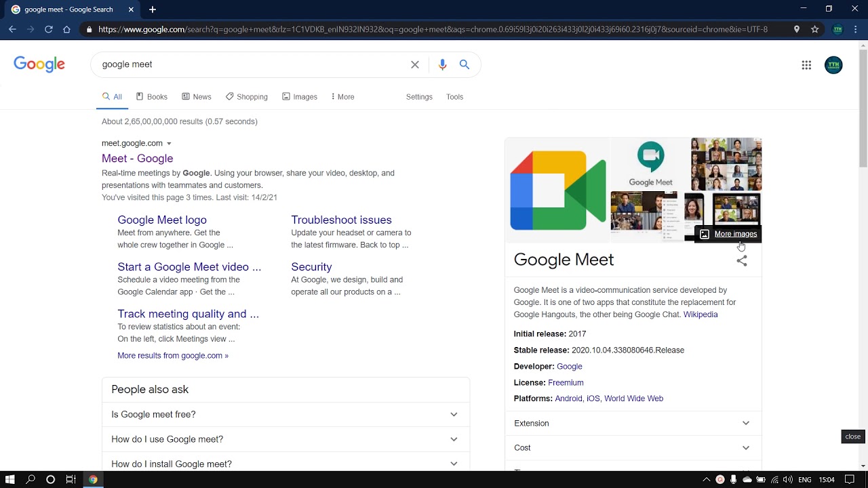Open the Wikipedia source link

click(x=701, y=314)
